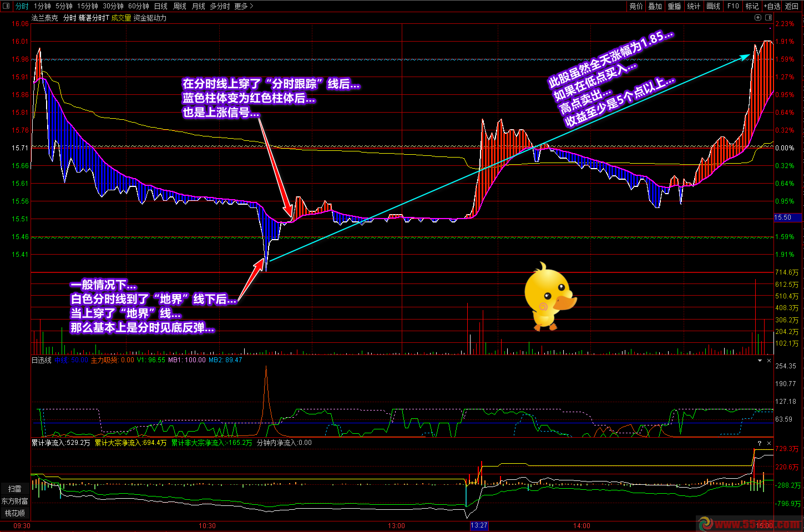Select the 15分钟 period tab
Image resolution: width=804 pixels, height=532 pixels.
(88, 6)
